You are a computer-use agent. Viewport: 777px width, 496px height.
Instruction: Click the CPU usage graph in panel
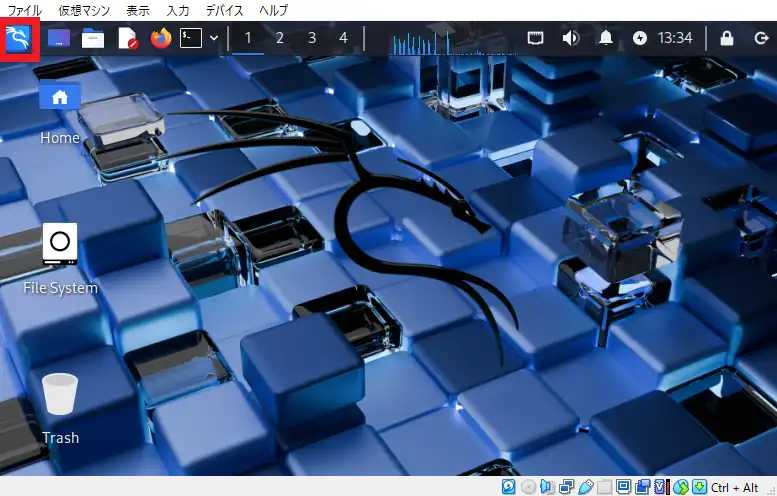(453, 42)
